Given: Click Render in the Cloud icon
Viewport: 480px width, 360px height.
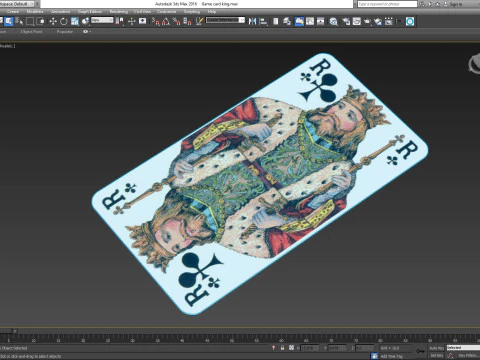Looking at the screenshot, I should pos(378,21).
